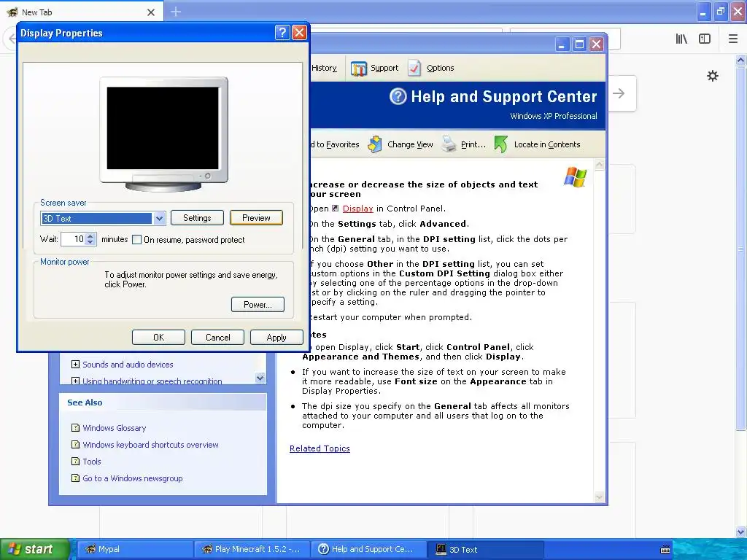This screenshot has width=747, height=560.
Task: Open the browser Library icon
Action: (x=681, y=39)
